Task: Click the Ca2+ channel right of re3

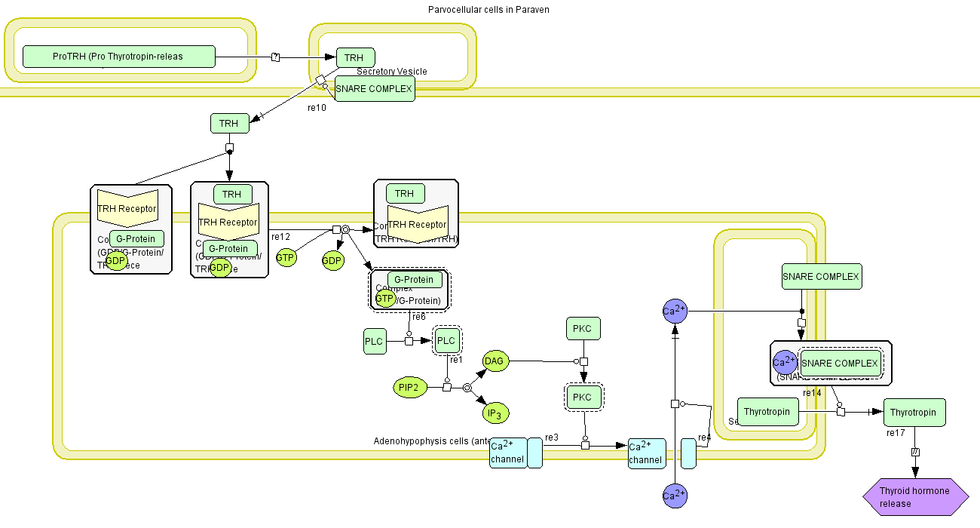Action: (647, 453)
